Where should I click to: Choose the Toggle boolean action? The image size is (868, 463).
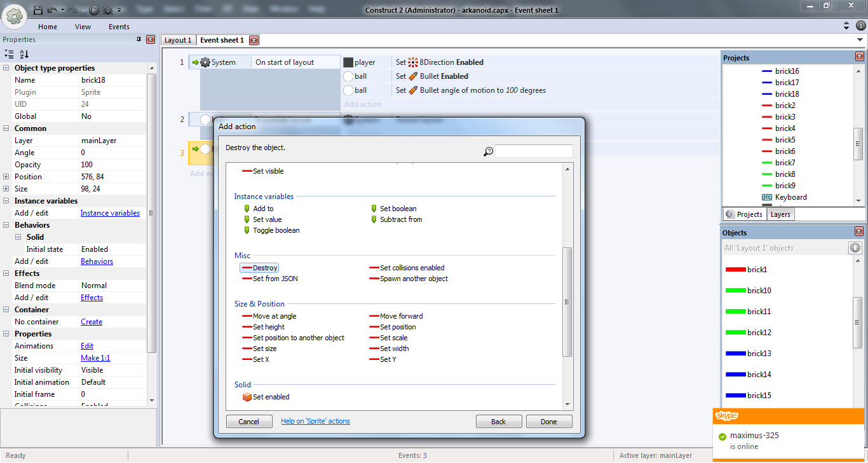[x=271, y=230]
